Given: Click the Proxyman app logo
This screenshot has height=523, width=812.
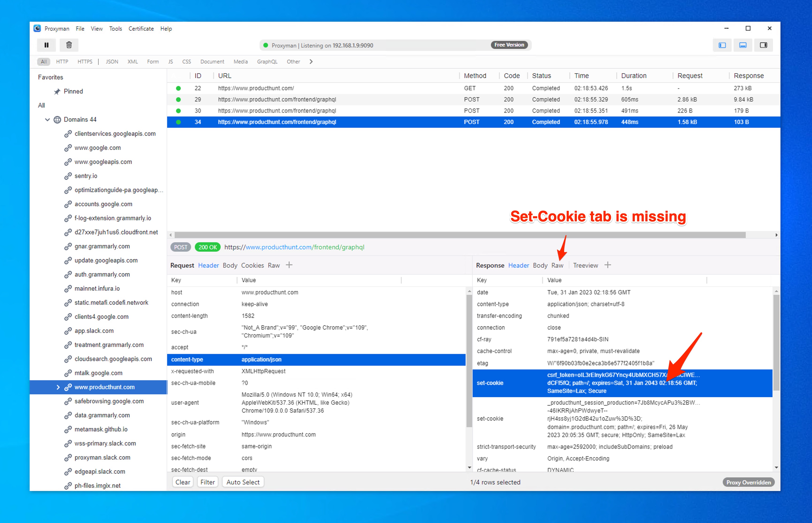Looking at the screenshot, I should [37, 29].
